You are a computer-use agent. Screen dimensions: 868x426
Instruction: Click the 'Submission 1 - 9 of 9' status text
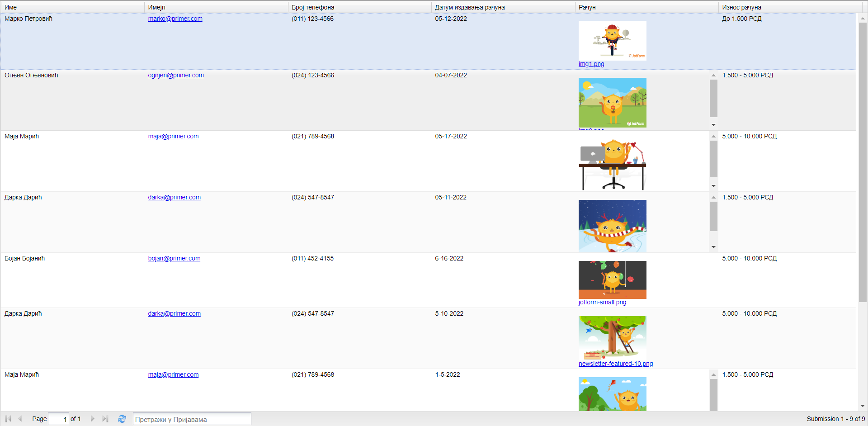(836, 419)
